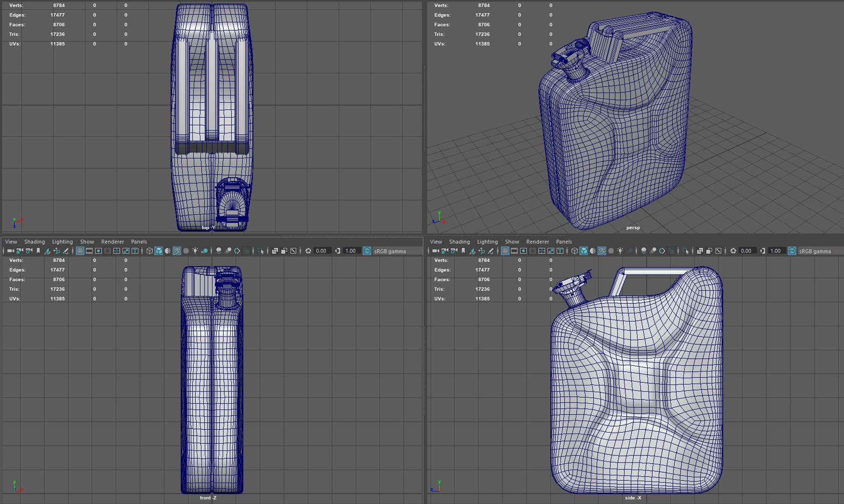Toggle view transform ON button in front -Z panel
This screenshot has width=844, height=504.
pyautogui.click(x=367, y=251)
